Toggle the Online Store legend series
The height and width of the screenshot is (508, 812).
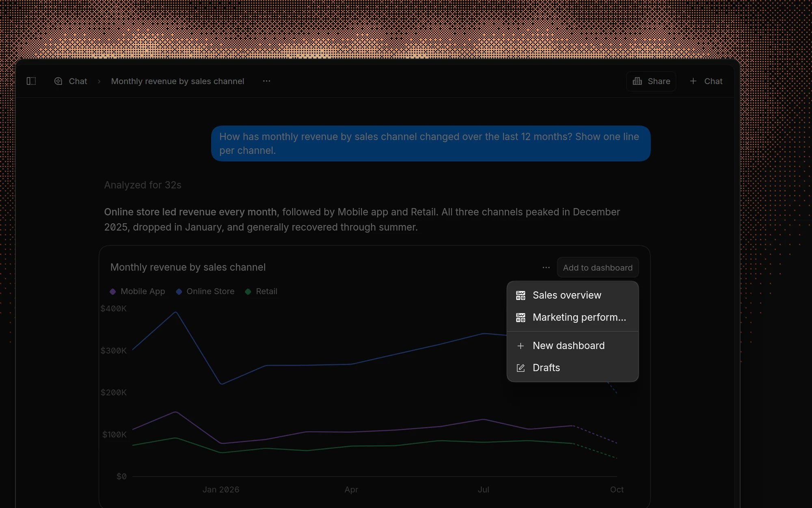[x=205, y=291]
